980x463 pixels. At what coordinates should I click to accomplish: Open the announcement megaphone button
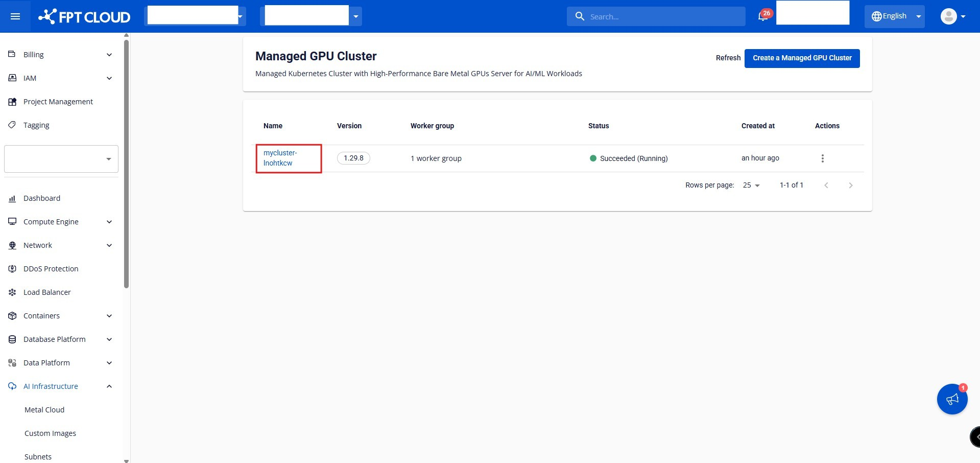952,399
